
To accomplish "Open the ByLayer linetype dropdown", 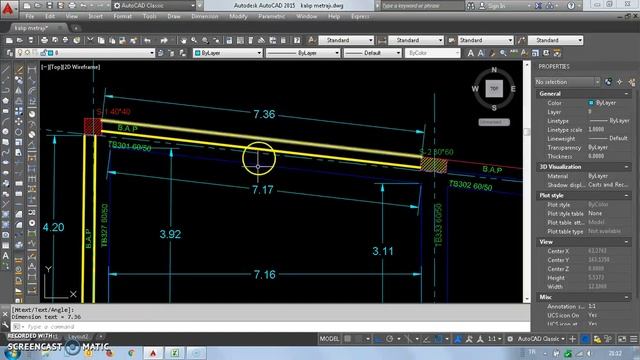I will 303,53.
